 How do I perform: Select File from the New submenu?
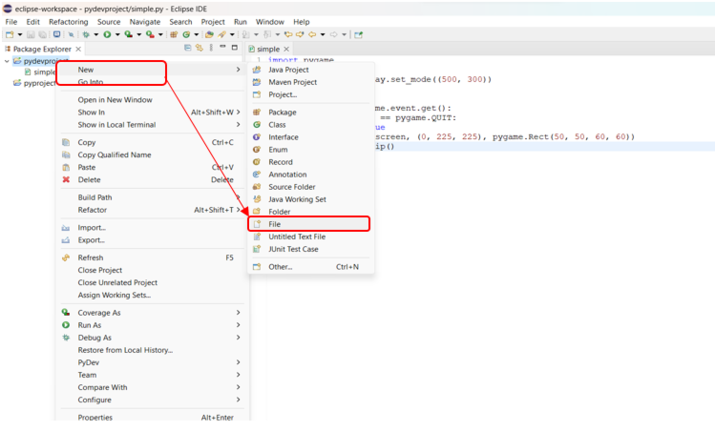point(275,224)
